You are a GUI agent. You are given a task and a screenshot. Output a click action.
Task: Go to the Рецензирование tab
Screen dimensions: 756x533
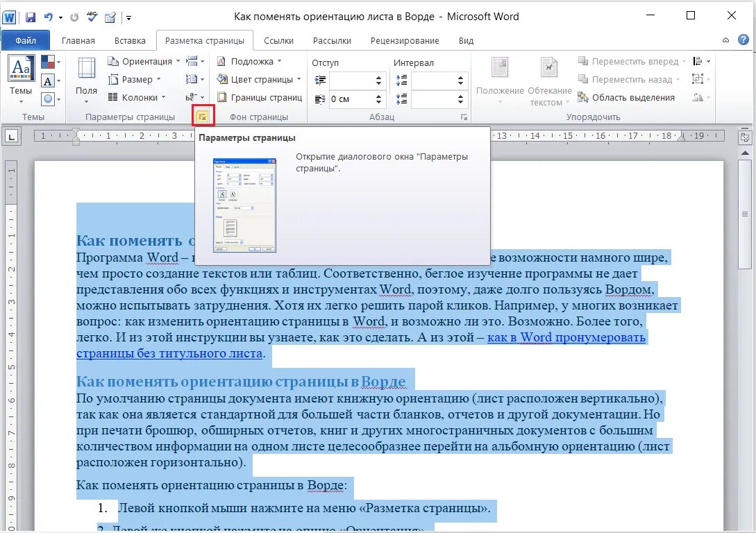(x=405, y=40)
